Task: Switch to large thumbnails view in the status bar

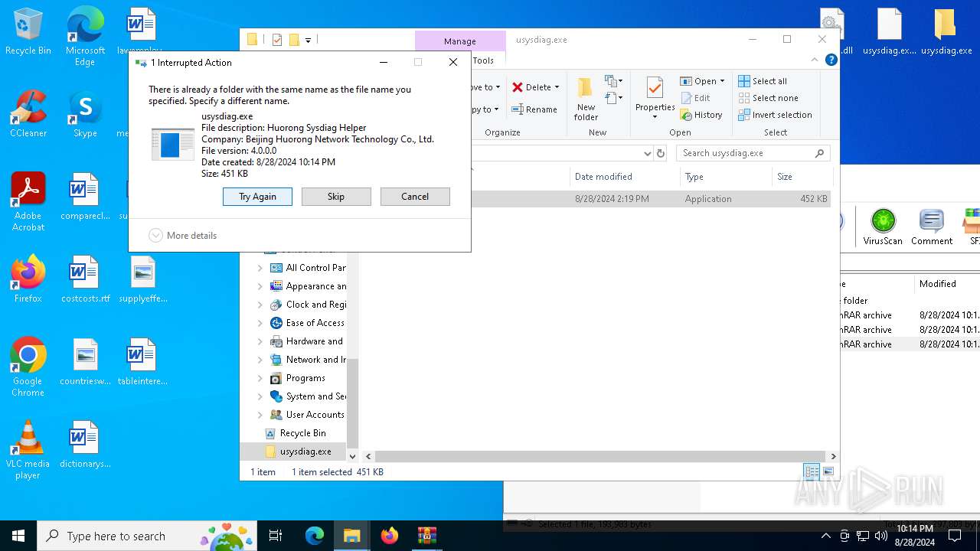Action: [x=828, y=472]
